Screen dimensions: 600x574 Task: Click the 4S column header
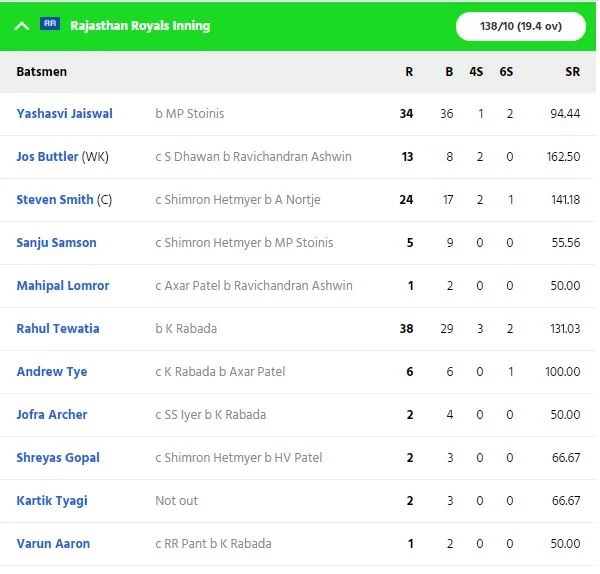(476, 72)
